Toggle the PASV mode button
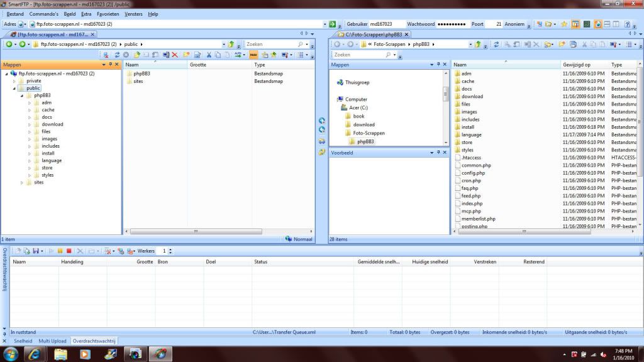 (x=253, y=55)
